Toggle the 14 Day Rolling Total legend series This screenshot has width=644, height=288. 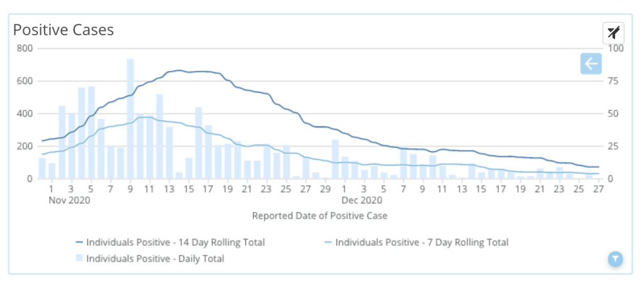pyautogui.click(x=175, y=242)
